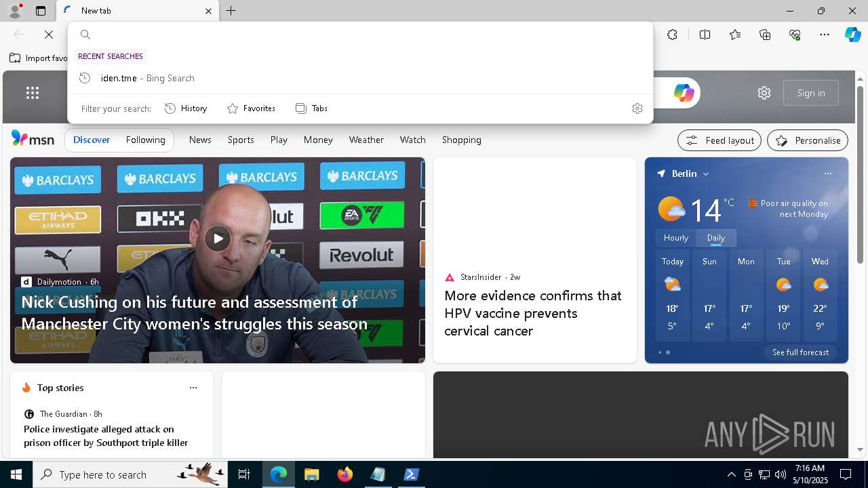
Task: Open Feed layout options
Action: [x=719, y=140]
